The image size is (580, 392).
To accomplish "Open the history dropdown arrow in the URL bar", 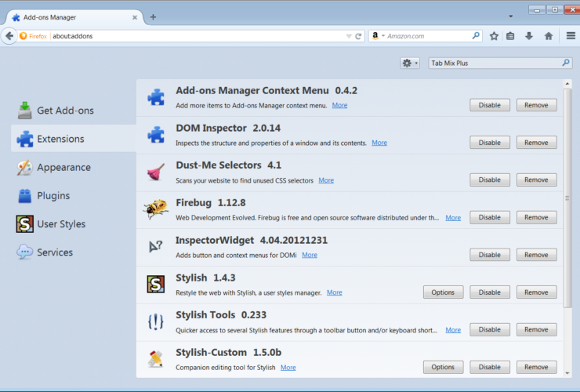I will tap(349, 36).
